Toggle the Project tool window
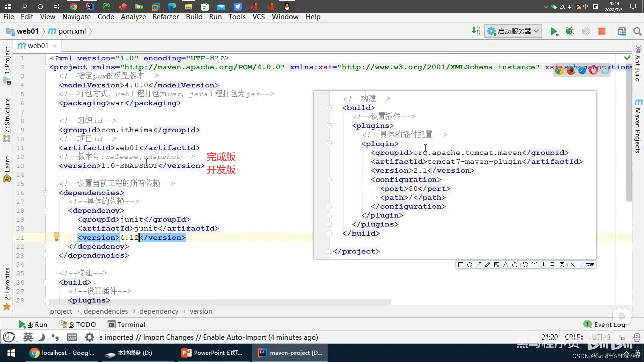Image resolution: width=644 pixels, height=362 pixels. 7,65
